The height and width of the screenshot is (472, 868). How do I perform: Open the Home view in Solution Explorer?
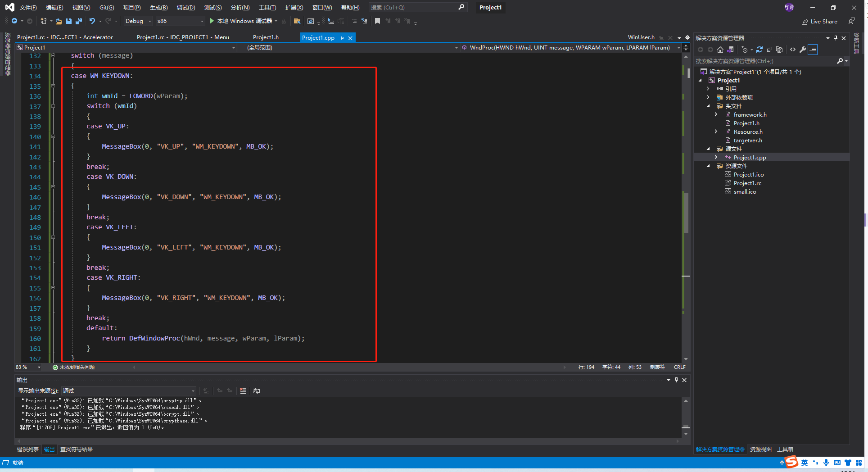point(720,50)
